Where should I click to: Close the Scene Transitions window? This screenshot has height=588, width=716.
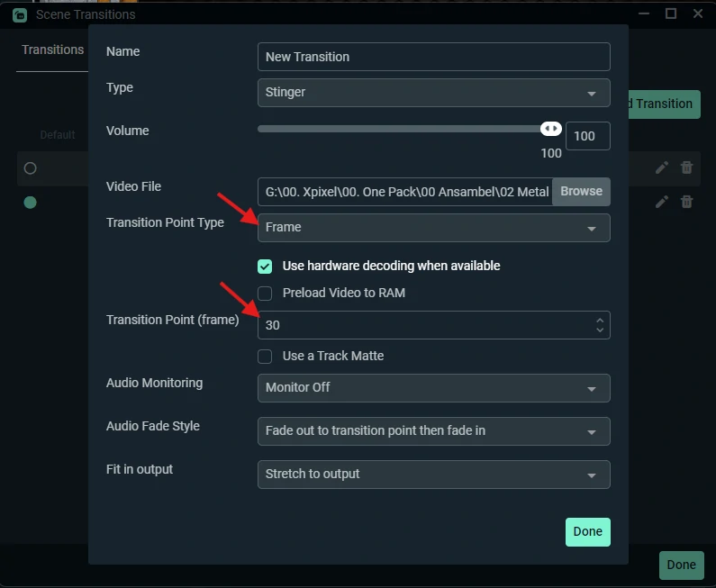[x=698, y=14]
